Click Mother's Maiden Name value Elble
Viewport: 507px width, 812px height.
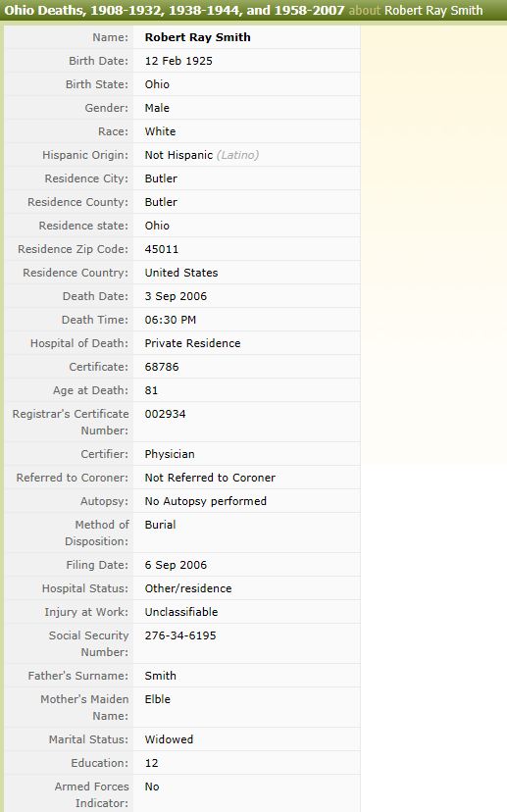pyautogui.click(x=158, y=699)
